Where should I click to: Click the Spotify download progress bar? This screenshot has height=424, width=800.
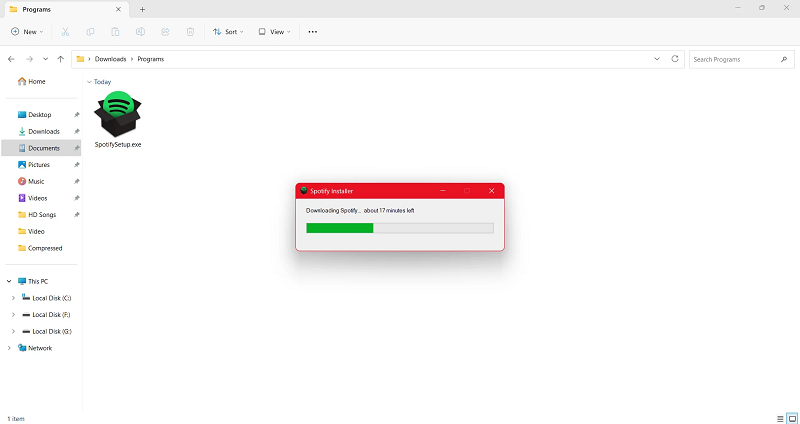pos(399,228)
